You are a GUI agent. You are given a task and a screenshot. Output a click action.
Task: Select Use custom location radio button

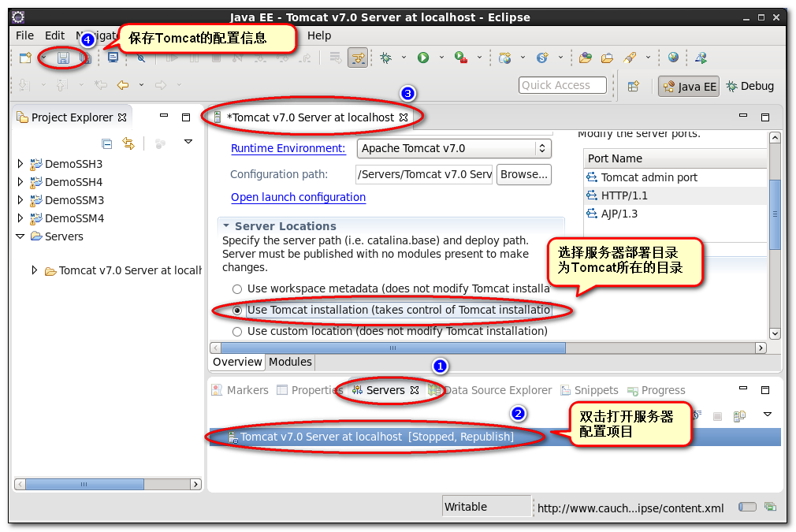tap(237, 332)
